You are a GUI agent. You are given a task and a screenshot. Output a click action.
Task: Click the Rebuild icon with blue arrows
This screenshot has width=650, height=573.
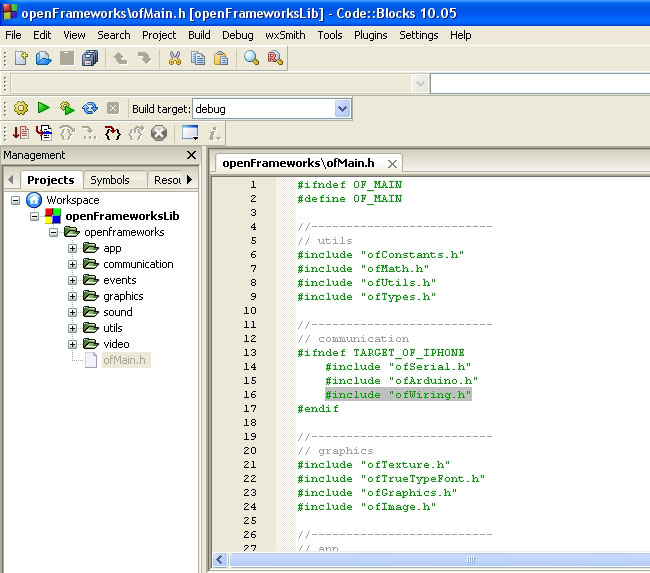(x=90, y=108)
